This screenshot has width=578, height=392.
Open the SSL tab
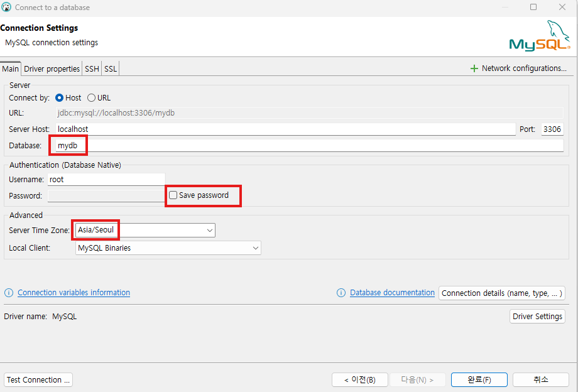[110, 69]
